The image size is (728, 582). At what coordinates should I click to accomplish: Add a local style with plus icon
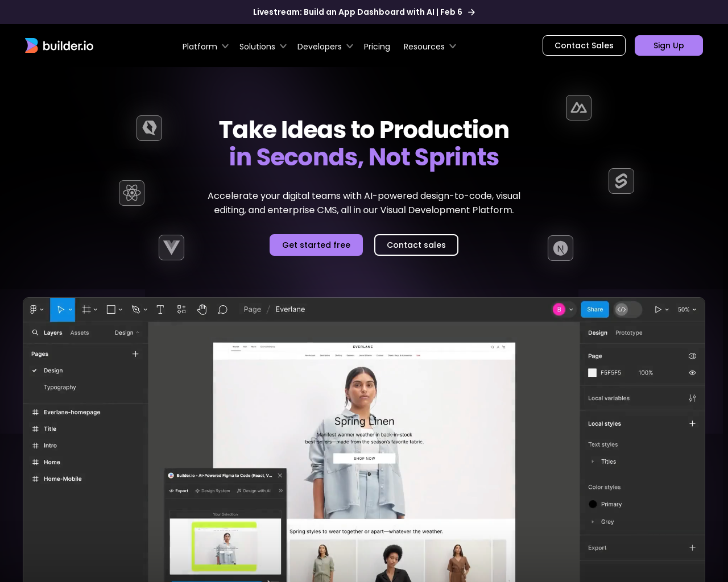click(x=692, y=423)
